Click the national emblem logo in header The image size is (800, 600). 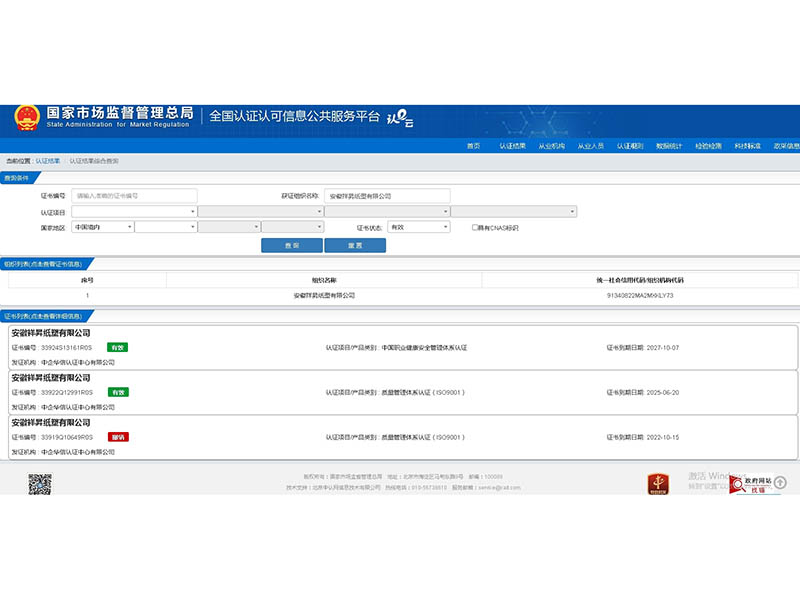tap(27, 118)
